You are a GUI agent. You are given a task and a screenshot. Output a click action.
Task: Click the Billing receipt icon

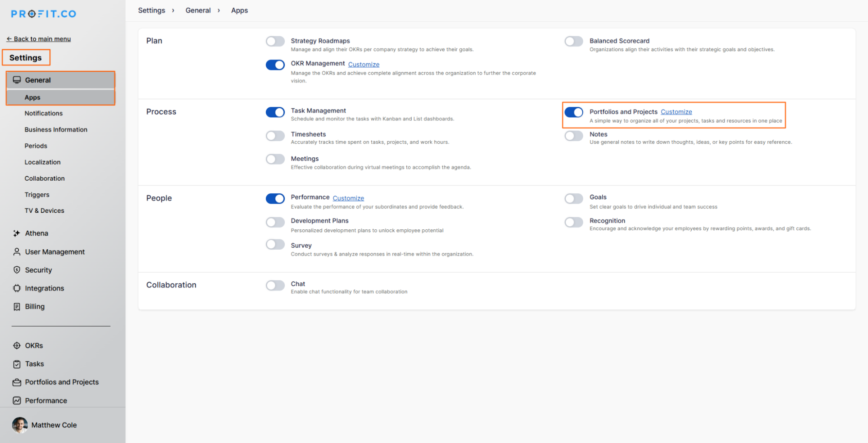click(x=17, y=307)
